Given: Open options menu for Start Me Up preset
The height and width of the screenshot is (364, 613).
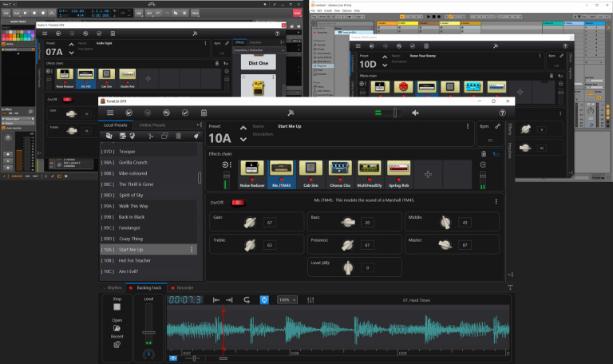Looking at the screenshot, I should click(192, 250).
